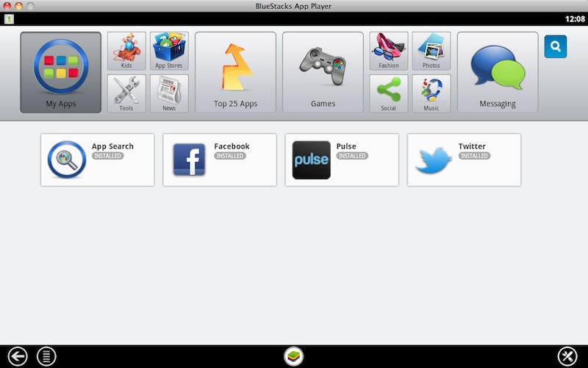Launch the installed Facebook app

(219, 160)
